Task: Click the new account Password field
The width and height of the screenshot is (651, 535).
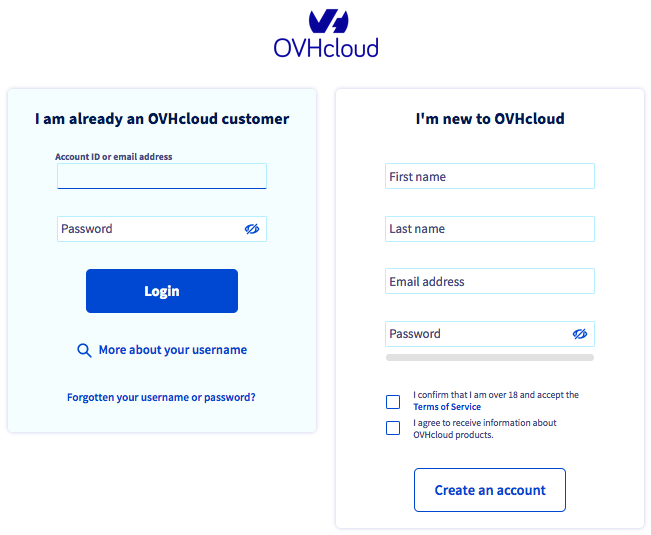Action: [x=475, y=334]
